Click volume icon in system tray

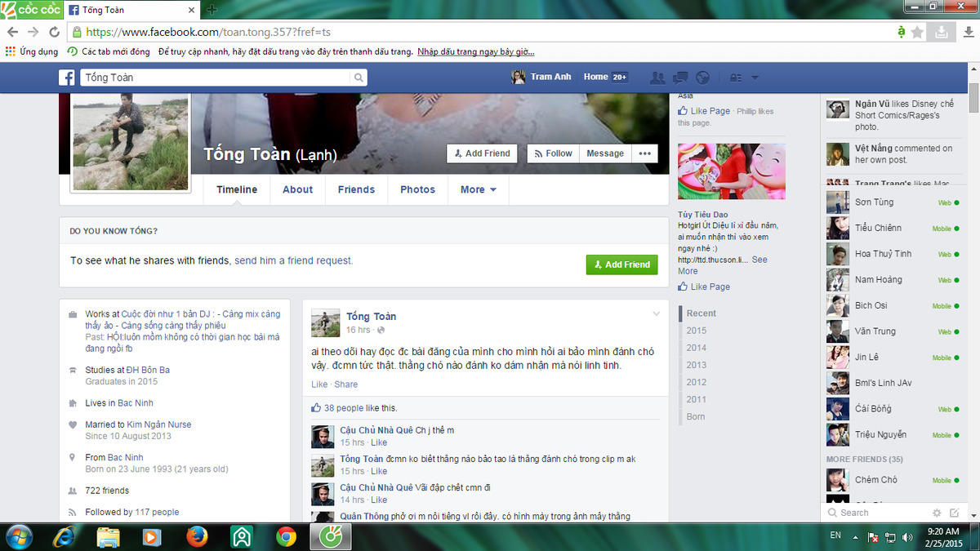[908, 537]
